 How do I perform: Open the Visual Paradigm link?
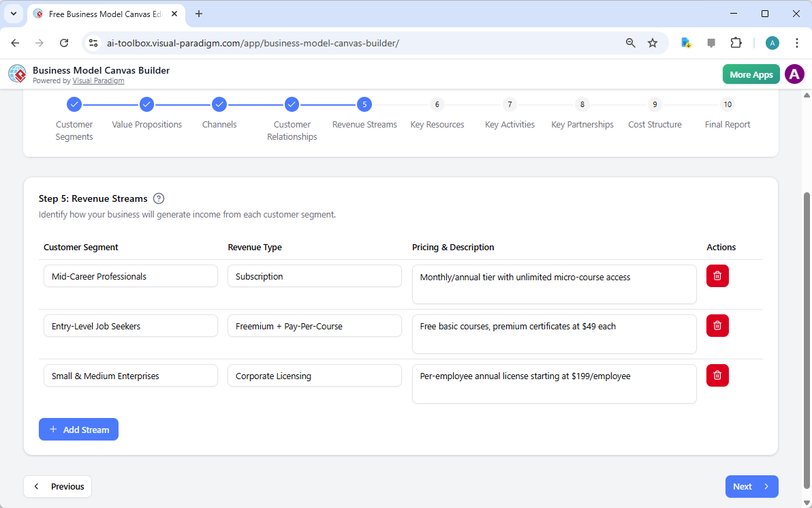(x=98, y=80)
